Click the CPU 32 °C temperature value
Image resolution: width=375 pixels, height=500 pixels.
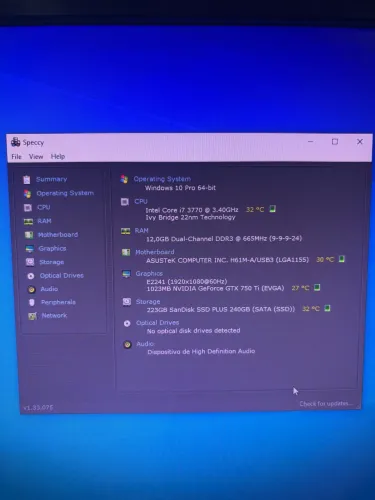click(x=255, y=210)
